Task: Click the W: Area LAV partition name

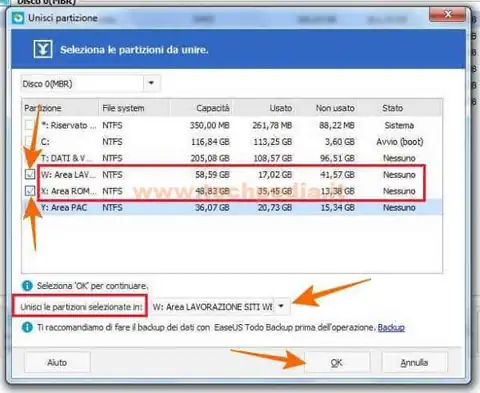Action: pyautogui.click(x=68, y=174)
